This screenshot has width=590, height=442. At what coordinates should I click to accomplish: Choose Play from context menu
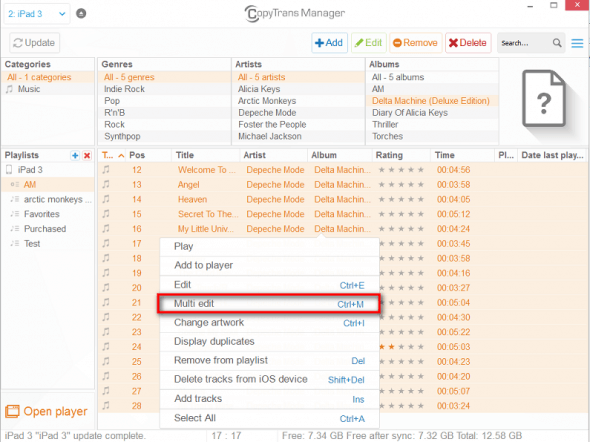(269, 247)
